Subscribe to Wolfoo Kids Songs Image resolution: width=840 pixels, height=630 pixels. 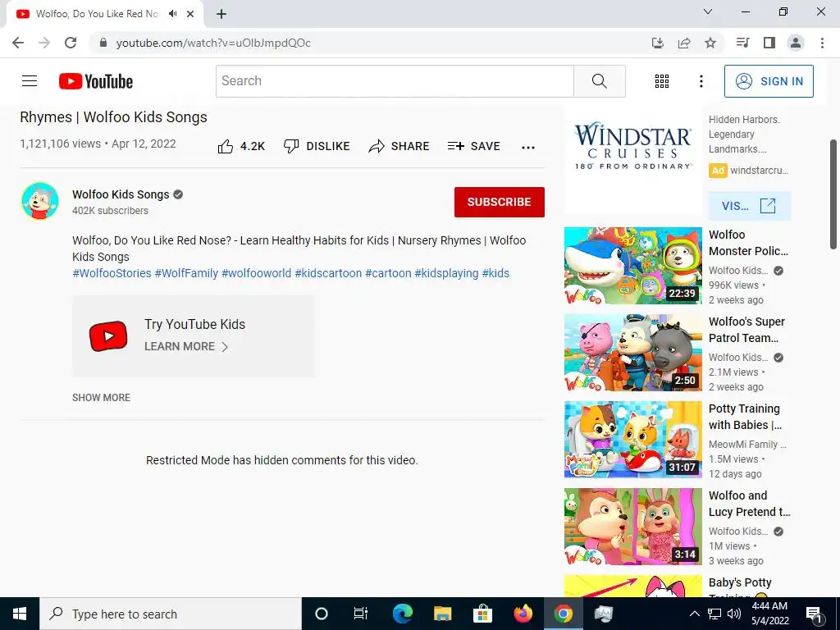click(x=500, y=202)
